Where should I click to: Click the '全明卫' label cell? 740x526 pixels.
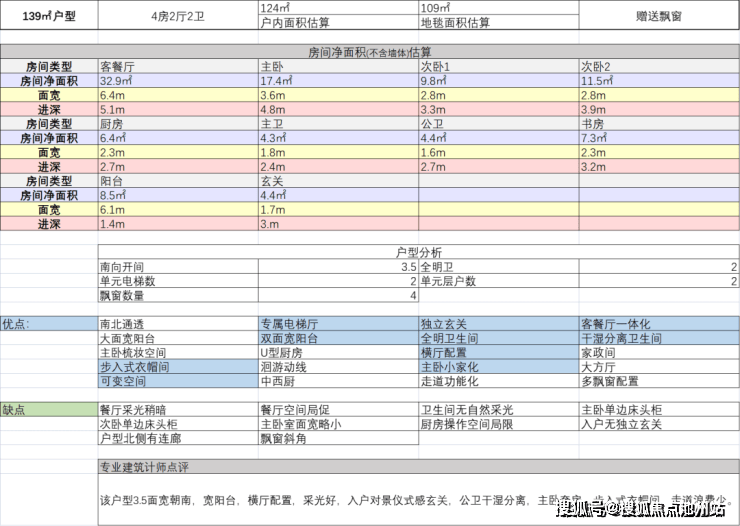[499, 266]
